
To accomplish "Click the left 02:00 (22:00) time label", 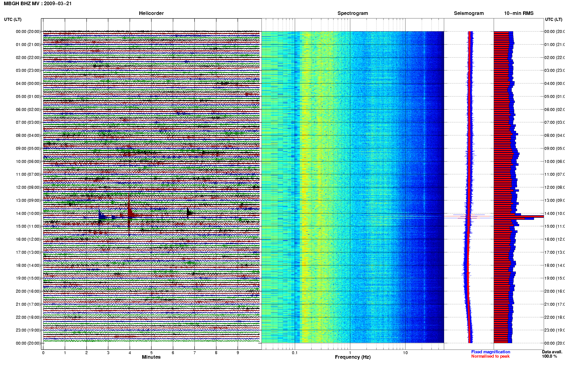I will point(28,58).
